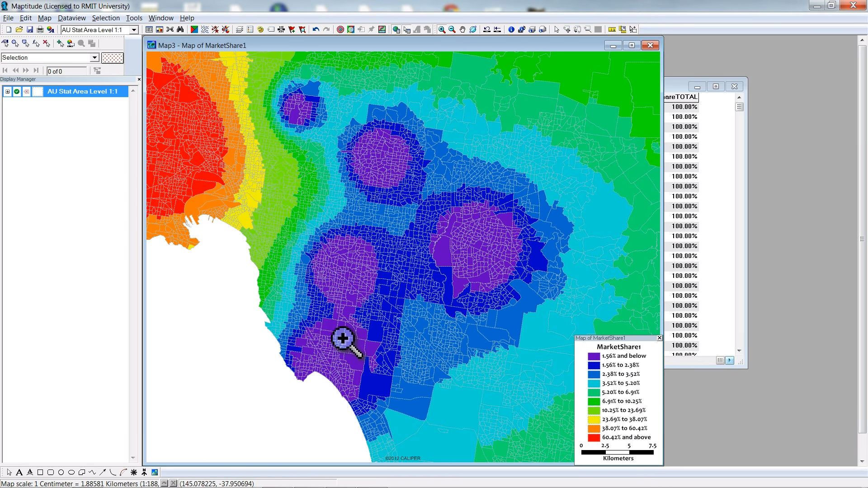
Task: Select the Map Layers tool
Action: tap(239, 29)
